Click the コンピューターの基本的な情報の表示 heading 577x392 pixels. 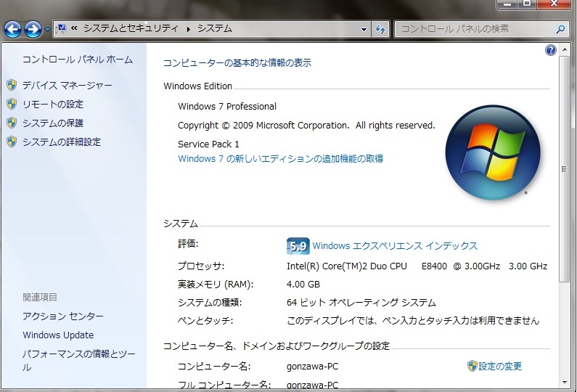tap(237, 63)
